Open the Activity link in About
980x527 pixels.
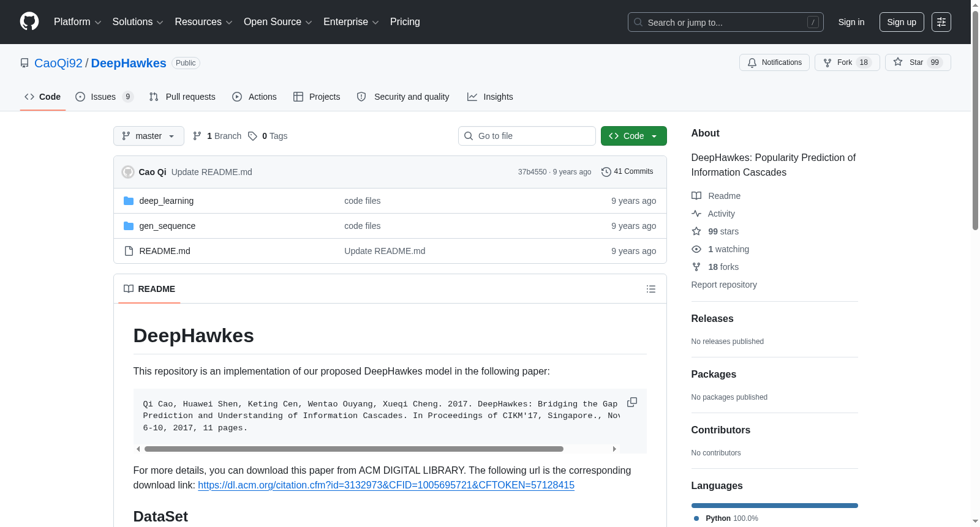(x=714, y=214)
